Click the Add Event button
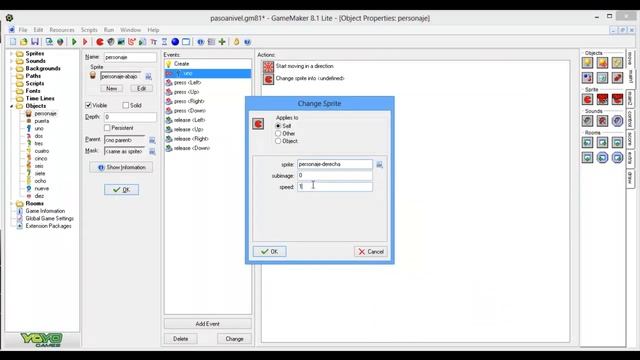This screenshot has height=360, width=640. 208,324
